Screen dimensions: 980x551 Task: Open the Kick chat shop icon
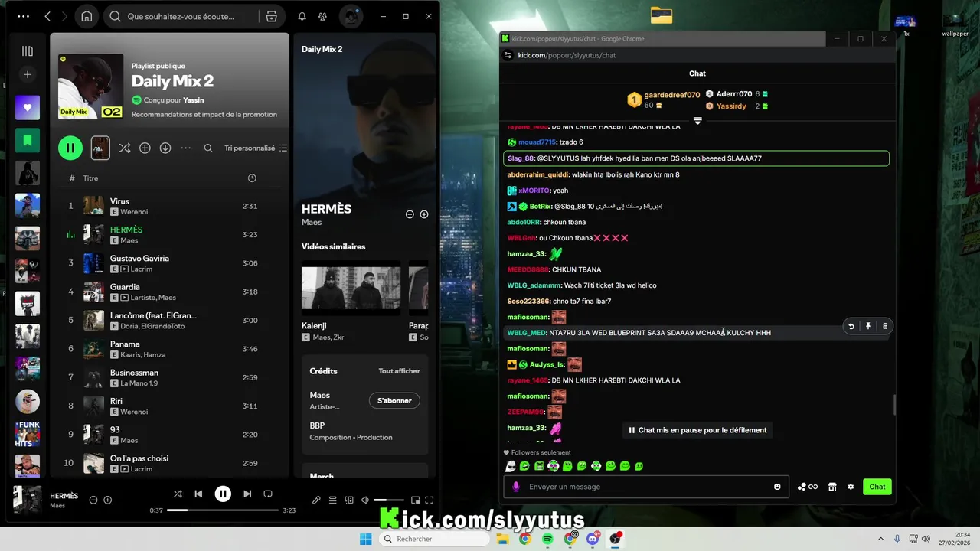(832, 487)
